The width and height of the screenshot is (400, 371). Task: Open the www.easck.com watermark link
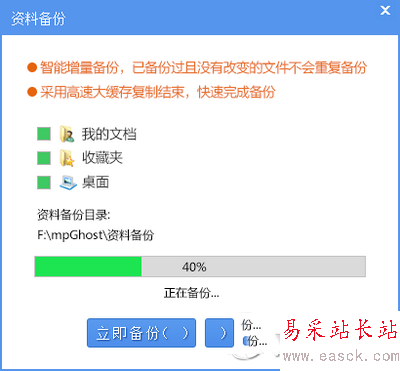tap(341, 356)
